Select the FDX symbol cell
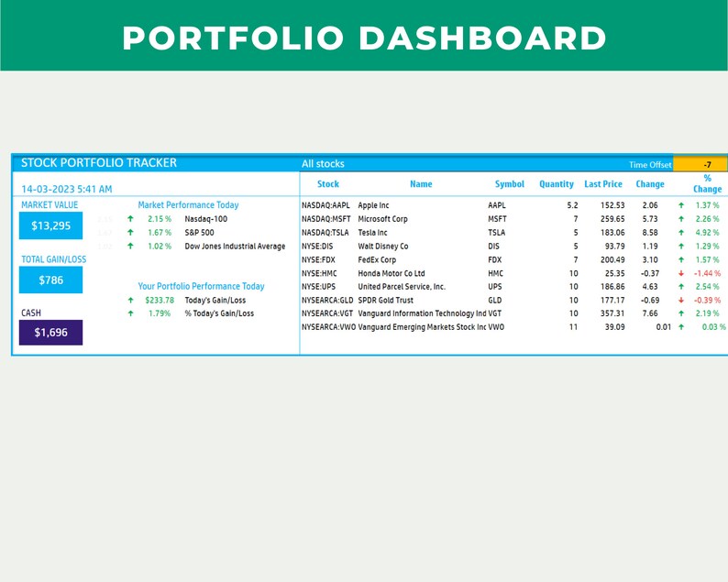This screenshot has height=582, width=728. [x=494, y=260]
